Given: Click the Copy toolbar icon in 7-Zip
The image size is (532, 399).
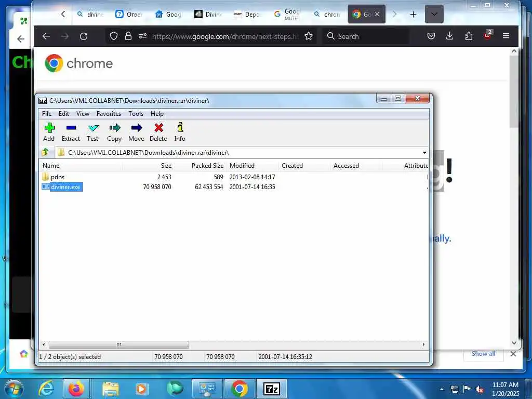Looking at the screenshot, I should pos(114,132).
